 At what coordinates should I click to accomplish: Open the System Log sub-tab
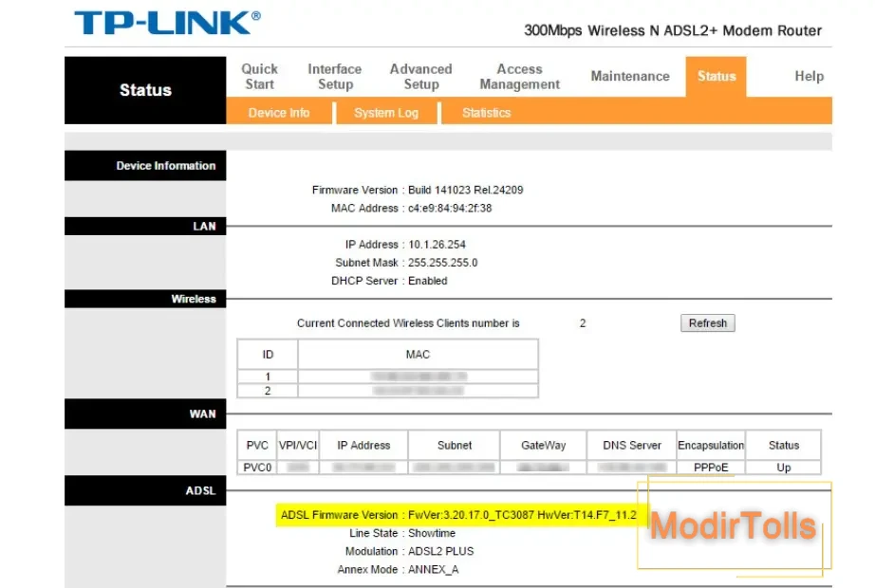[x=385, y=113]
